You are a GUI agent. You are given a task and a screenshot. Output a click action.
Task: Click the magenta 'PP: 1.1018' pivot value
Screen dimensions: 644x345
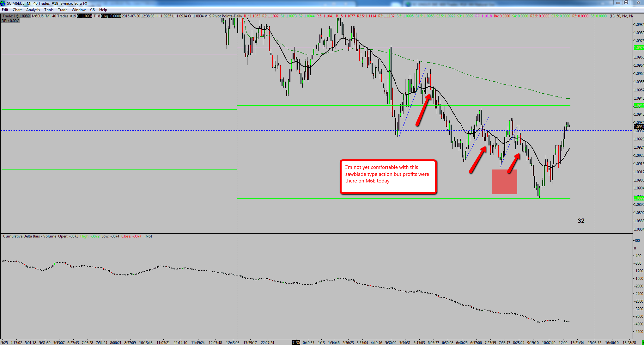pyautogui.click(x=483, y=16)
